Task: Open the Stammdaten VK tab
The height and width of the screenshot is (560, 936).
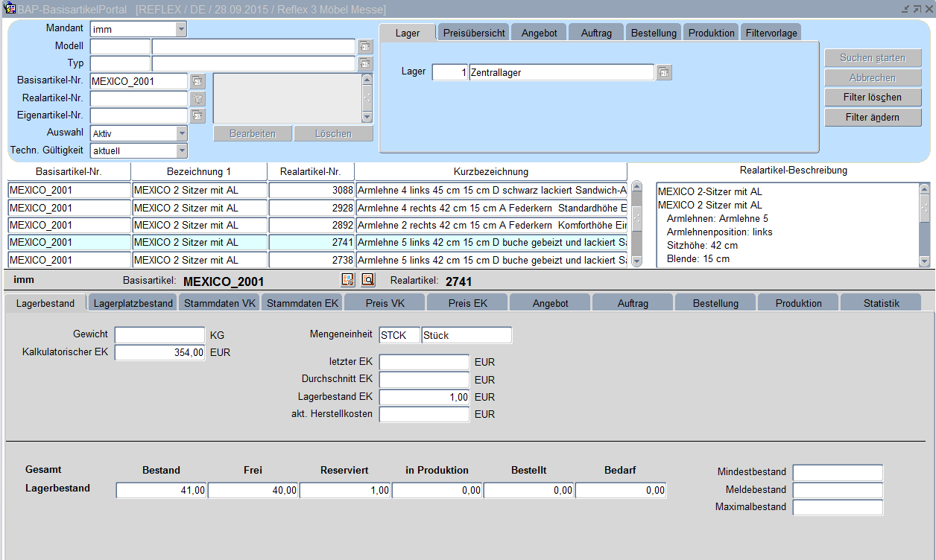Action: tap(220, 303)
